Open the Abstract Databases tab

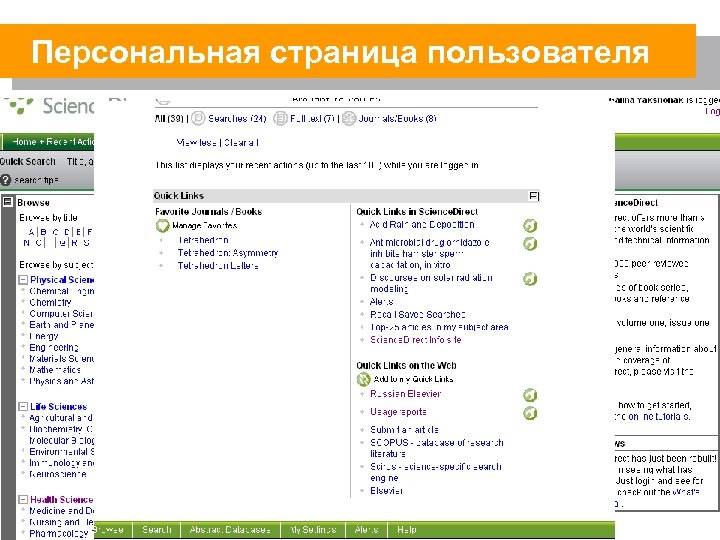(x=230, y=529)
